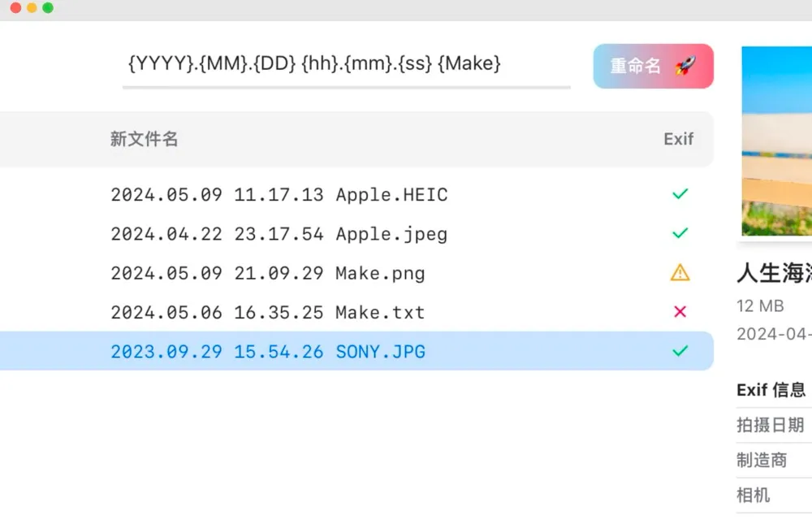Click the 相机 row in Exif info
The width and height of the screenshot is (812, 520).
[x=754, y=495]
